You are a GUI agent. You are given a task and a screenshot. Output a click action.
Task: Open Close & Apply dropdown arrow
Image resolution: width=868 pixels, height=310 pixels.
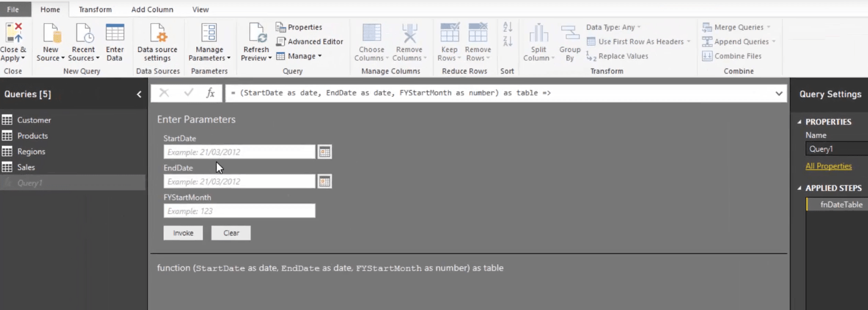[x=23, y=59]
